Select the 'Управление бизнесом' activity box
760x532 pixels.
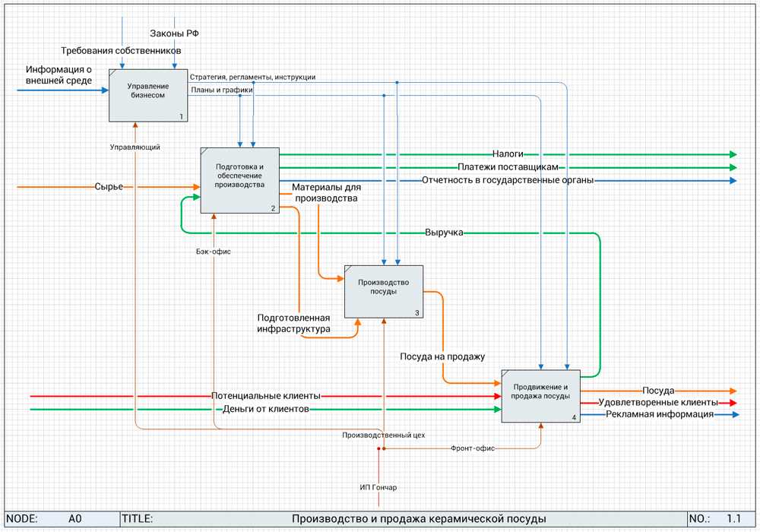pos(148,94)
